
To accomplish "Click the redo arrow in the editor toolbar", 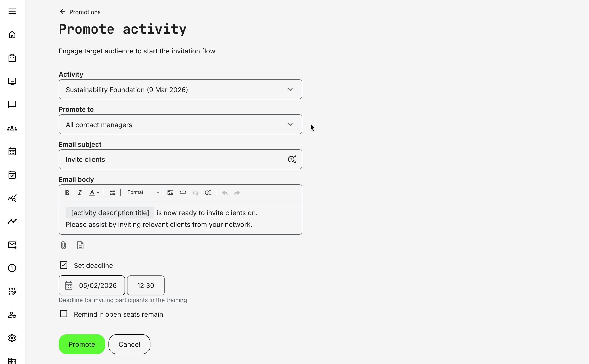I will coord(237,192).
